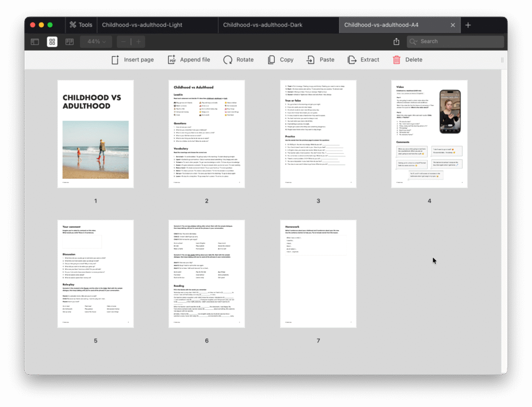The image size is (532, 407).
Task: Click the zoom in plus stepper
Action: pyautogui.click(x=138, y=42)
